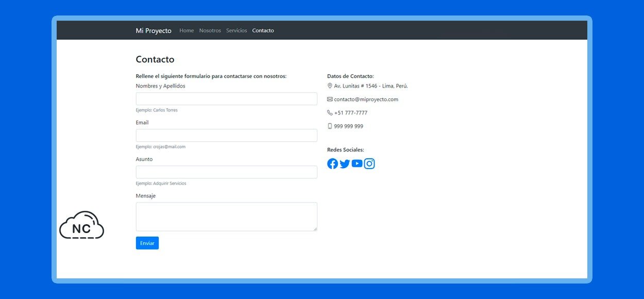Click the location pin icon by address
This screenshot has width=644, height=299.
coord(330,86)
